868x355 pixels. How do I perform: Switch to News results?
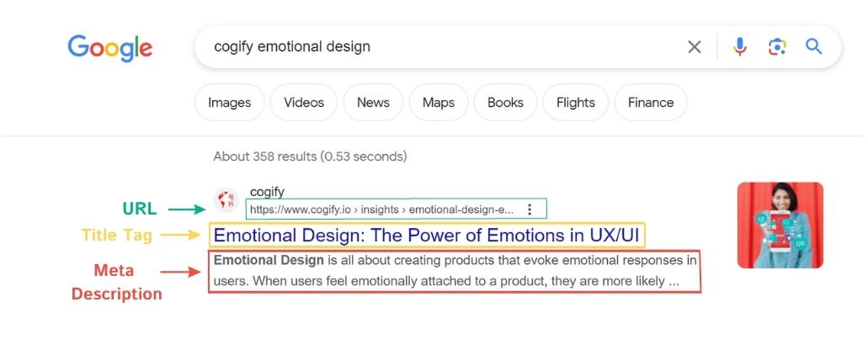[373, 103]
